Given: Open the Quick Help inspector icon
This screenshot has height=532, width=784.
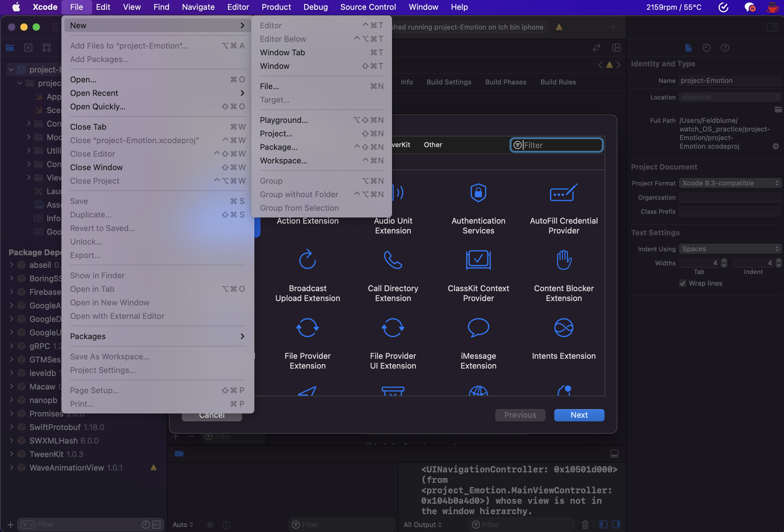Looking at the screenshot, I should [725, 48].
